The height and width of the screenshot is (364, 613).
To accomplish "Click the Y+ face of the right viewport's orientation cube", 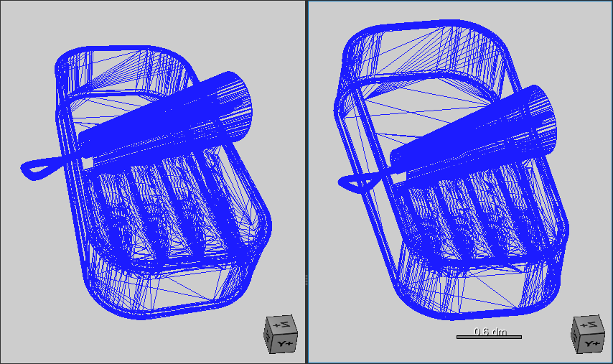I will (x=591, y=345).
